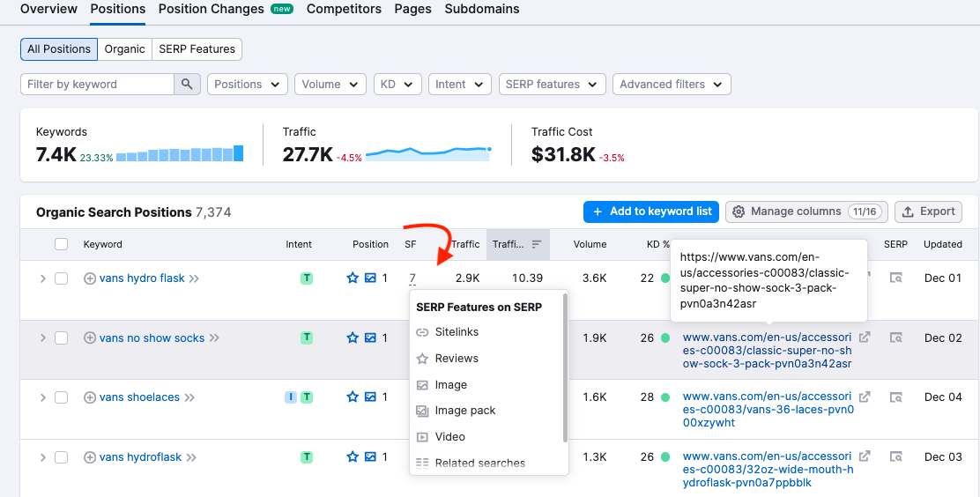Click the plus icon beside vans hydro flask
Viewport: 980px width, 497px height.
(x=89, y=278)
